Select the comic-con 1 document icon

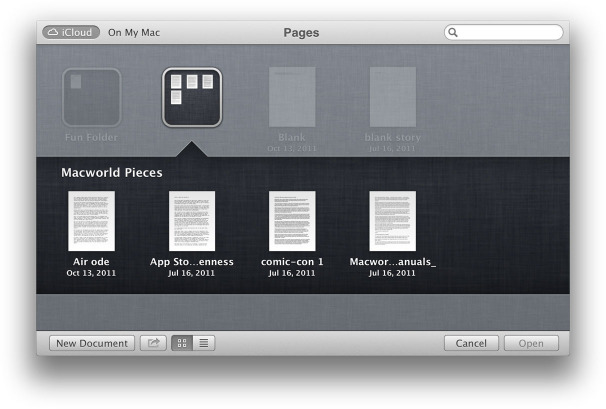(x=292, y=221)
